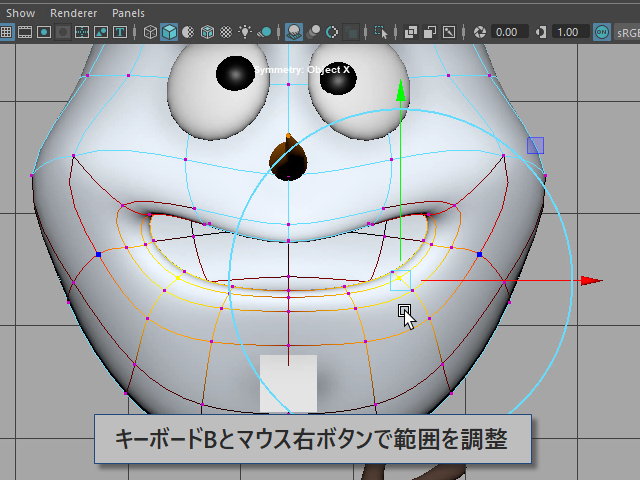Toggle use all lights bulb icon
The height and width of the screenshot is (480, 640).
pyautogui.click(x=246, y=32)
